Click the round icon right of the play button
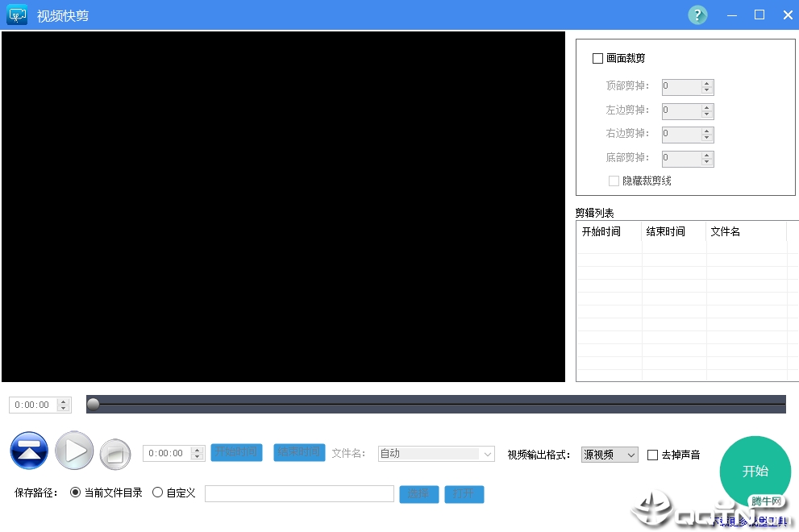Image resolution: width=799 pixels, height=532 pixels. click(114, 453)
